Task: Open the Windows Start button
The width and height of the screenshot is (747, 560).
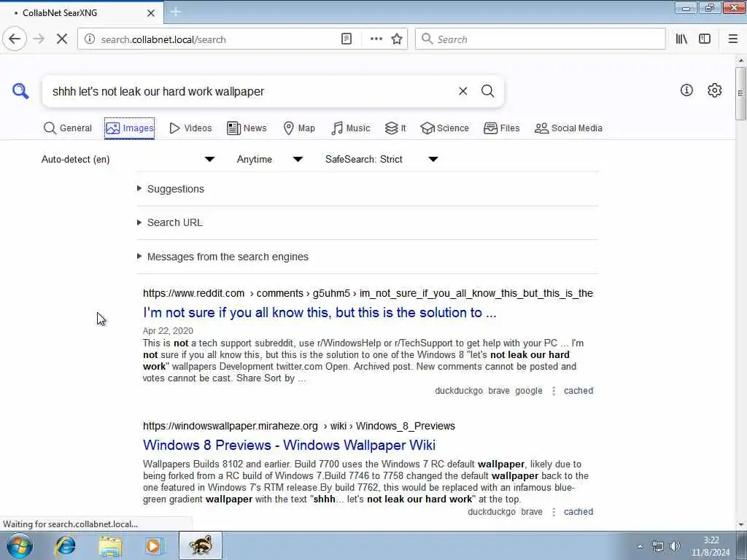Action: pos(20,545)
